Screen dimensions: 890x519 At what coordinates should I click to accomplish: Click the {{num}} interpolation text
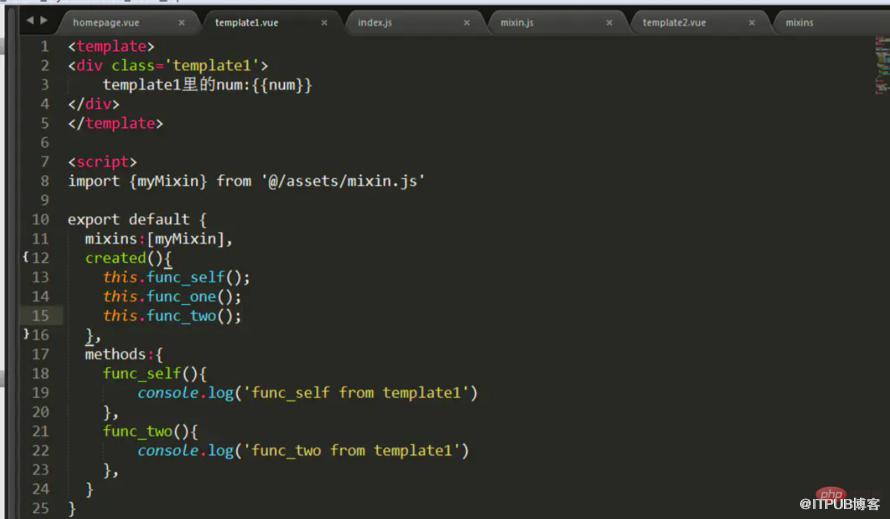pos(282,85)
